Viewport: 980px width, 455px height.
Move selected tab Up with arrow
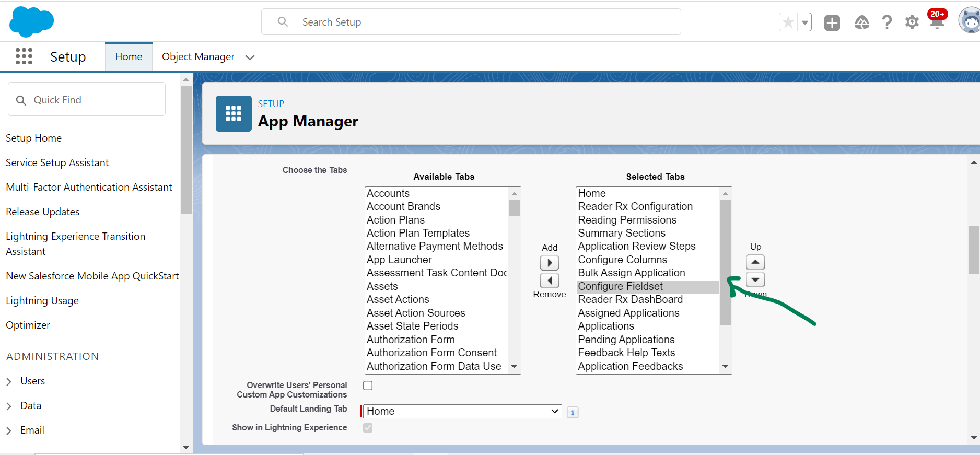click(755, 262)
